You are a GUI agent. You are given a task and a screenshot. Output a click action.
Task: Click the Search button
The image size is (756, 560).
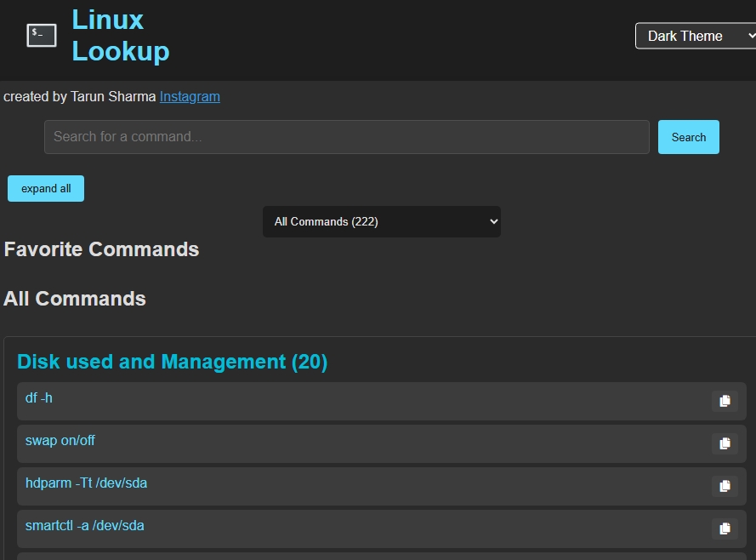[689, 137]
